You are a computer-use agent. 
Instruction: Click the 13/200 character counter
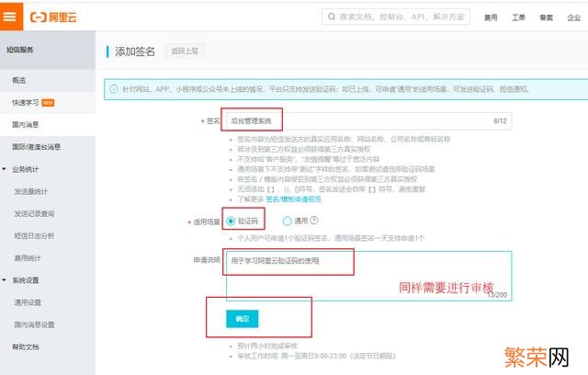click(498, 295)
